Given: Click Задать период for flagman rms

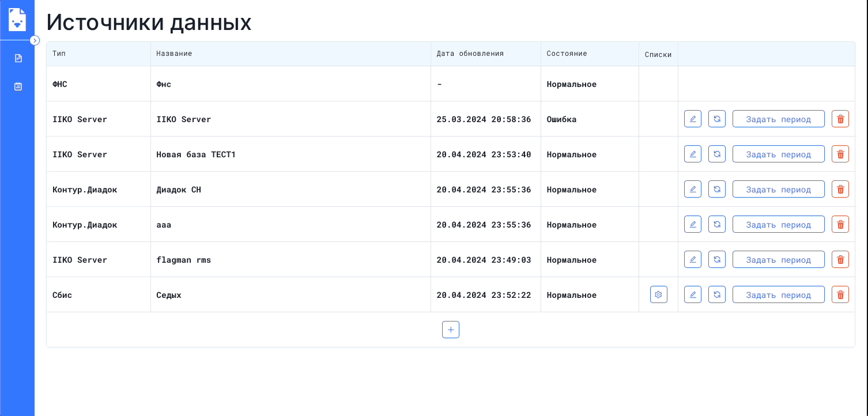Looking at the screenshot, I should [x=778, y=260].
